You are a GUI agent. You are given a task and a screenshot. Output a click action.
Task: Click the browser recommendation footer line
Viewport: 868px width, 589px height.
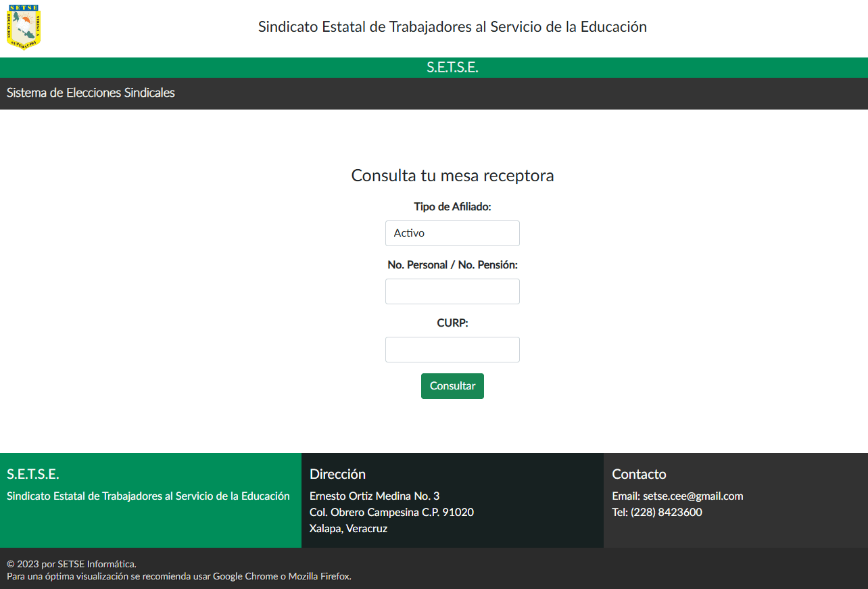point(179,576)
